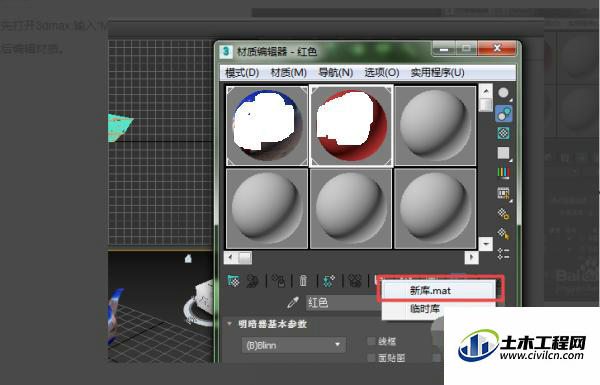
Task: Open the 导航(N) menu
Action: pos(336,72)
